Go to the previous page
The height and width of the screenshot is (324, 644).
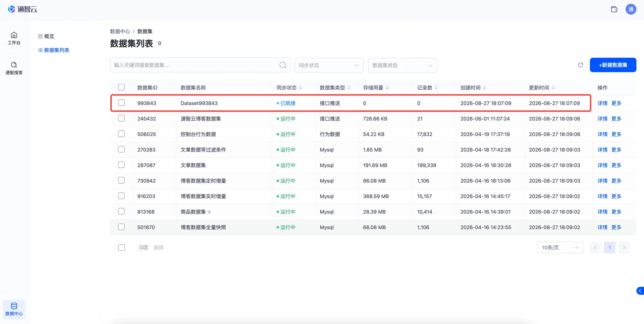click(x=595, y=247)
